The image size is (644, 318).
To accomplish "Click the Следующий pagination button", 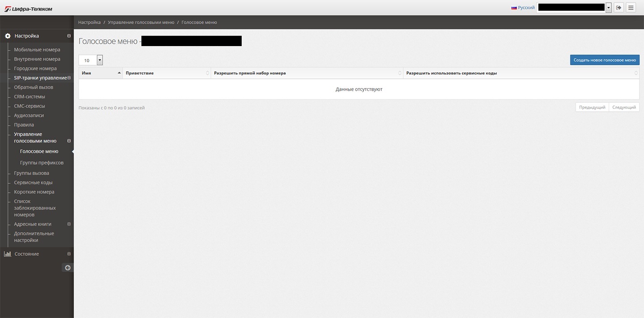I will (624, 107).
